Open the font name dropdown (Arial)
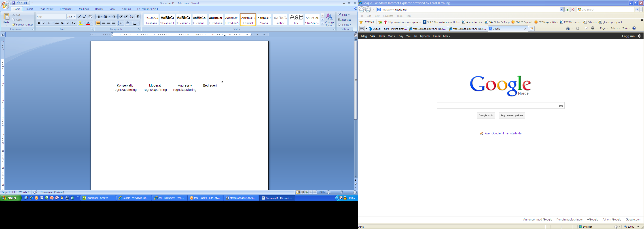This screenshot has width=644, height=229. pos(65,17)
